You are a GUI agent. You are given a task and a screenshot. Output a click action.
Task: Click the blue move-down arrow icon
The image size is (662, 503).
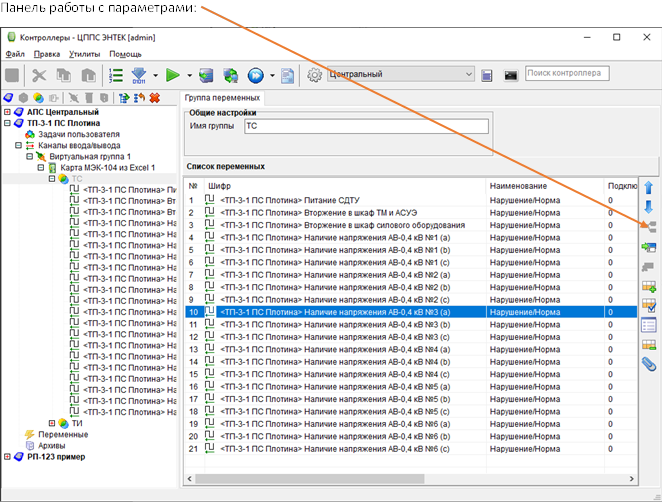(x=648, y=206)
